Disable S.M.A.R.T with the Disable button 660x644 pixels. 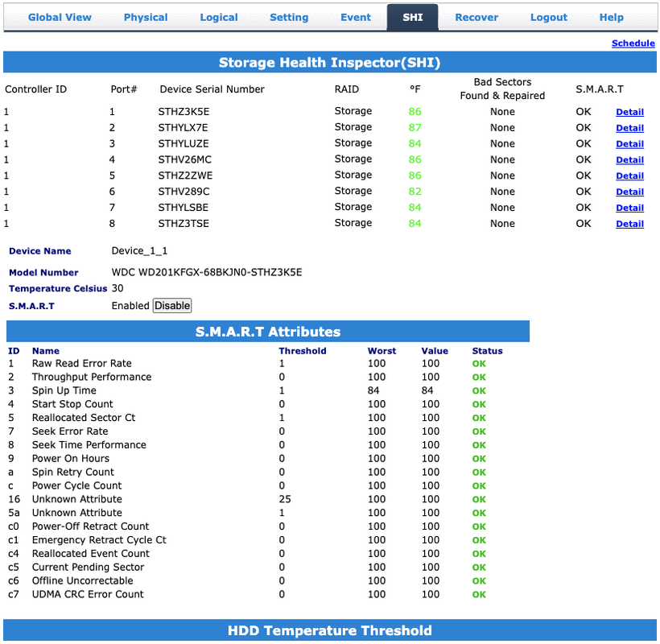coord(172,306)
